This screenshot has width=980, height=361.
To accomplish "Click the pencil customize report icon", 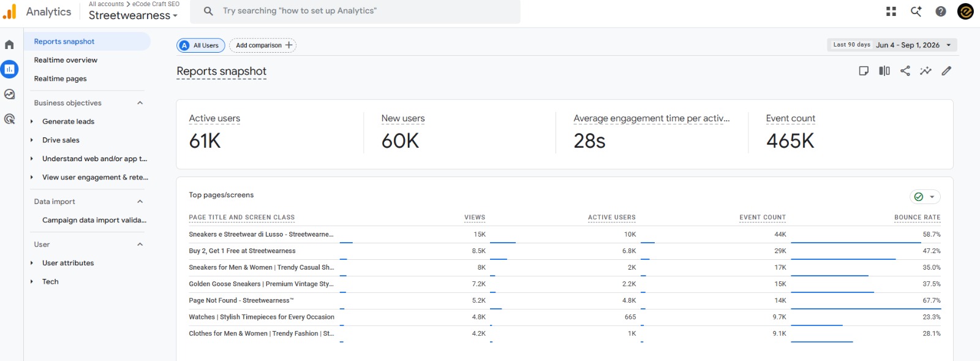I will (x=946, y=71).
